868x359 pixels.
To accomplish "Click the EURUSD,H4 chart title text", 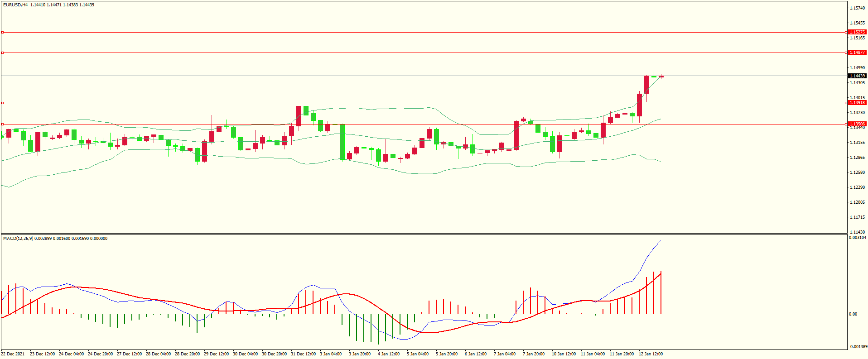I will [x=15, y=5].
